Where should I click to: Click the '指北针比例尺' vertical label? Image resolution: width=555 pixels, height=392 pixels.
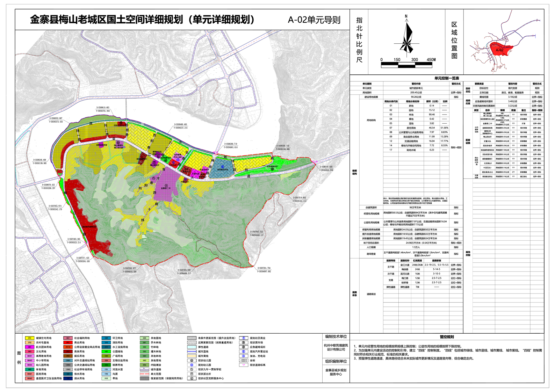(359, 40)
